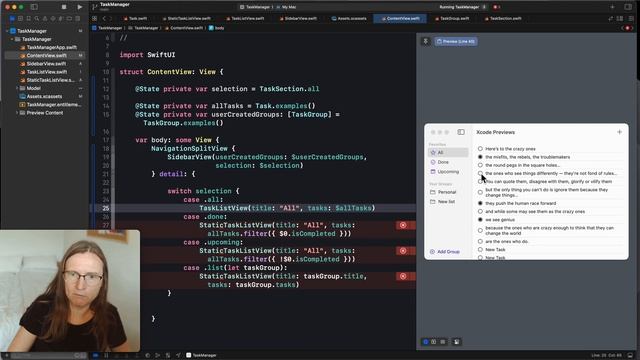
Task: Expand the Preview Content folder
Action: click(x=17, y=113)
